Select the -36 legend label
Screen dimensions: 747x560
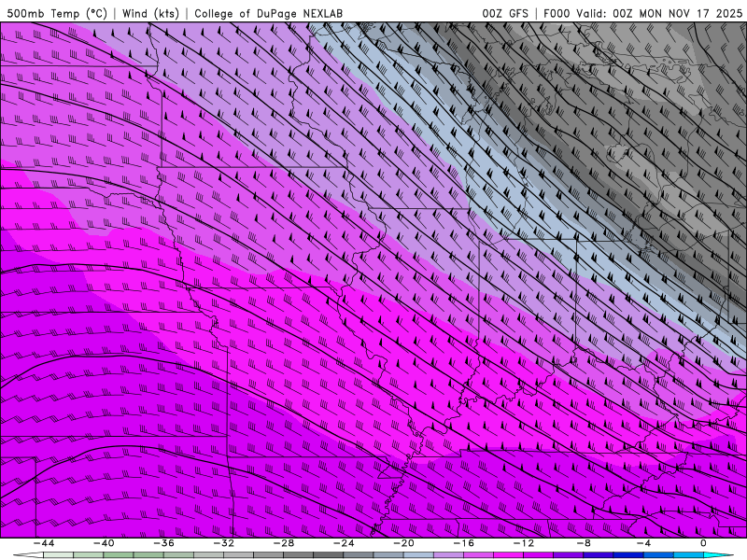[x=164, y=543]
